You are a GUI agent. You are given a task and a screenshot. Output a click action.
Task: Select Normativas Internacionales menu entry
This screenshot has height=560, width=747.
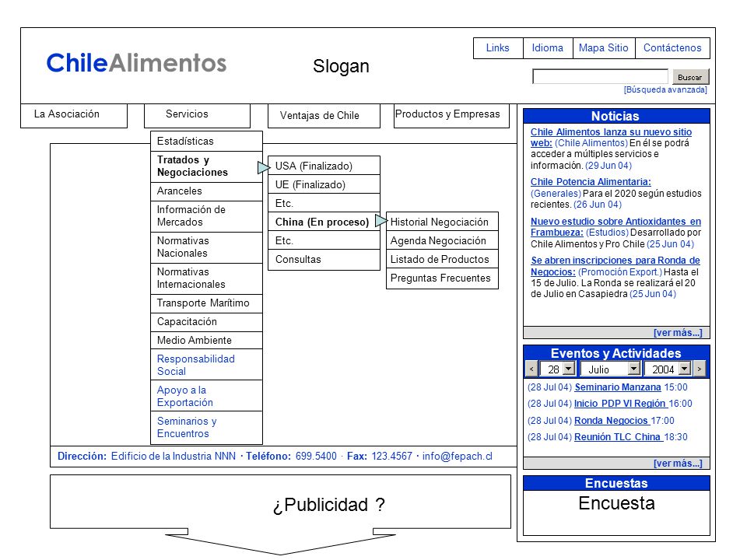pos(206,278)
